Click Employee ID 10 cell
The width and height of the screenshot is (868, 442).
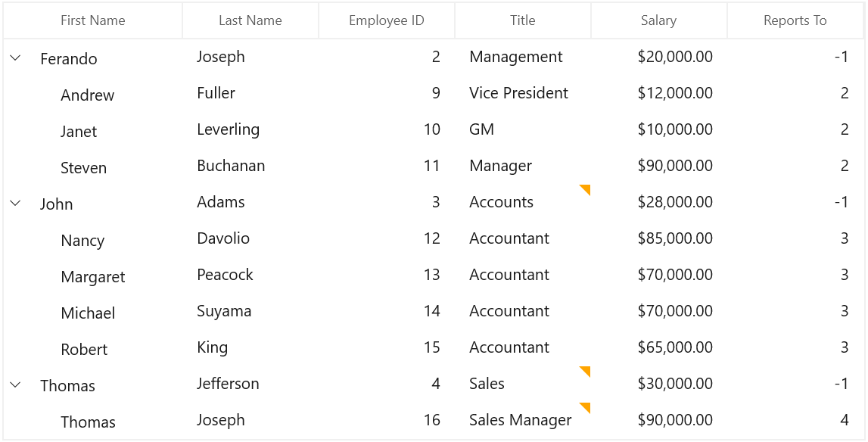[x=387, y=129]
